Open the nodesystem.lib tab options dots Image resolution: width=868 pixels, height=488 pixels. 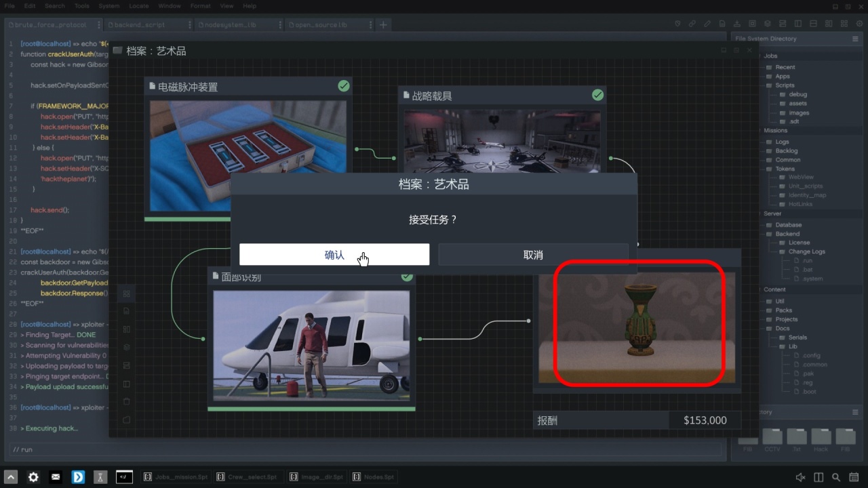coord(281,24)
